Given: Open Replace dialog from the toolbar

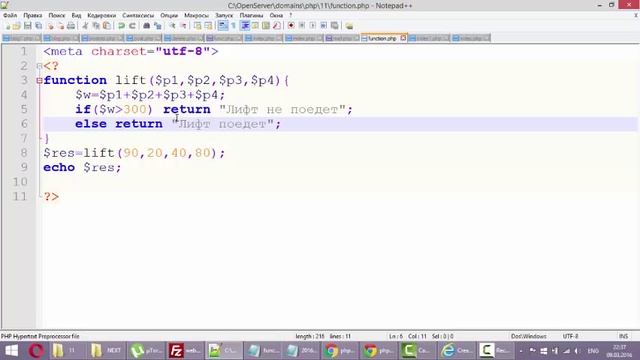Looking at the screenshot, I should tap(158, 26).
